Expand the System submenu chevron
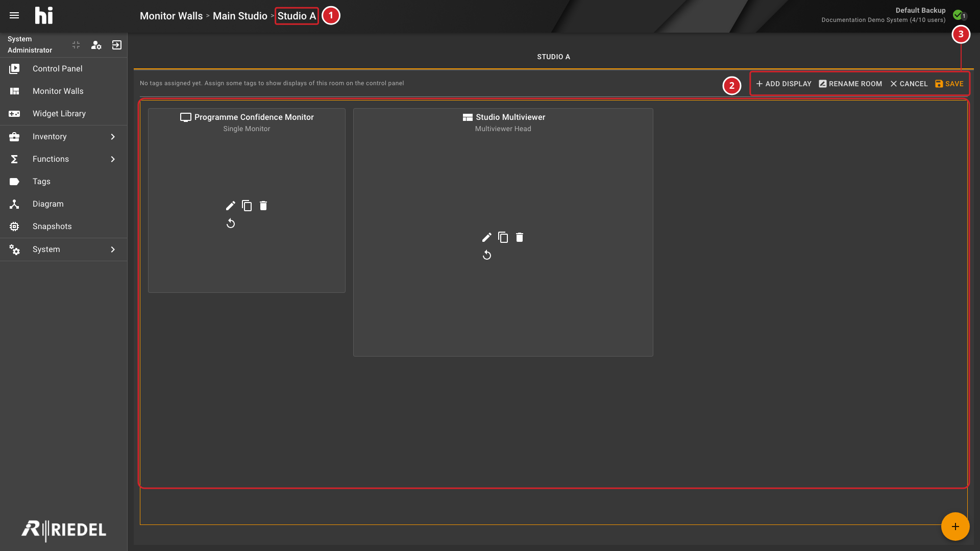 [x=113, y=249]
